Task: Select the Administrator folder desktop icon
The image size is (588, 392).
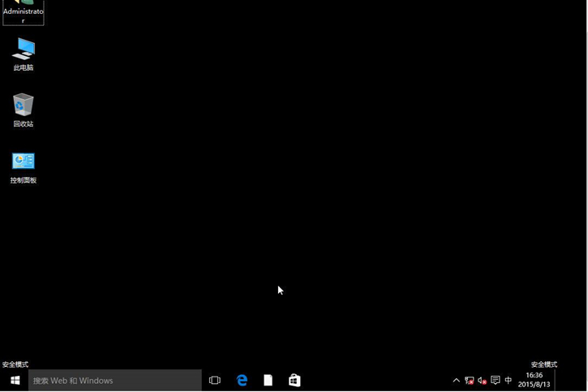Action: click(x=24, y=11)
